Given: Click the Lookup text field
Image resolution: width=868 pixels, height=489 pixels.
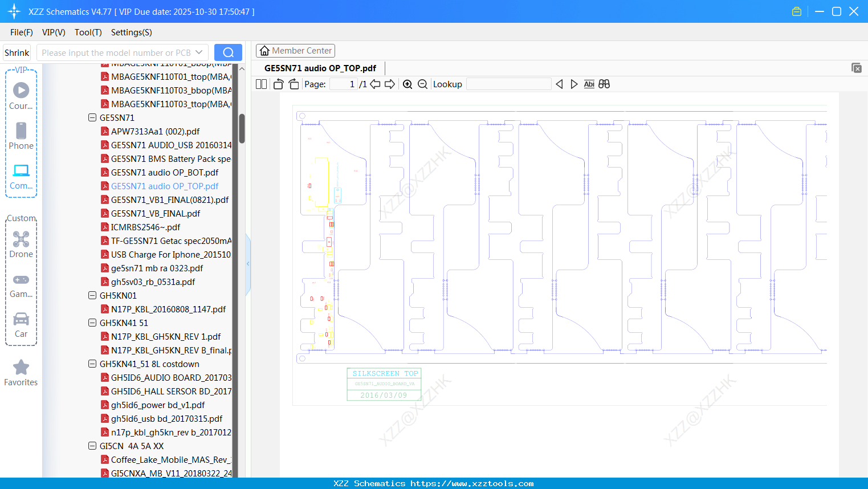Looking at the screenshot, I should tap(508, 84).
